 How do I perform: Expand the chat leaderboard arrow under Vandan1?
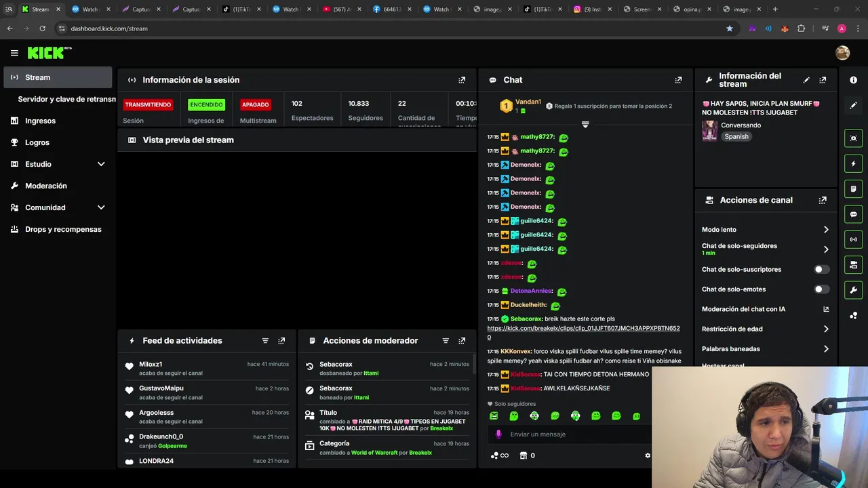585,125
